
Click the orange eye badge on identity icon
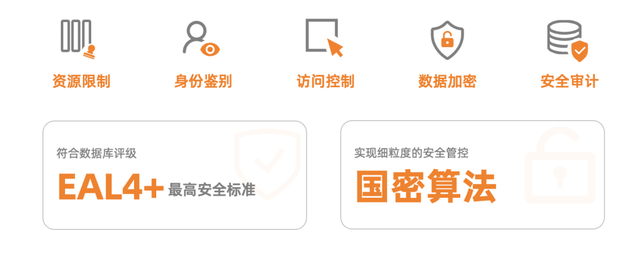point(210,50)
